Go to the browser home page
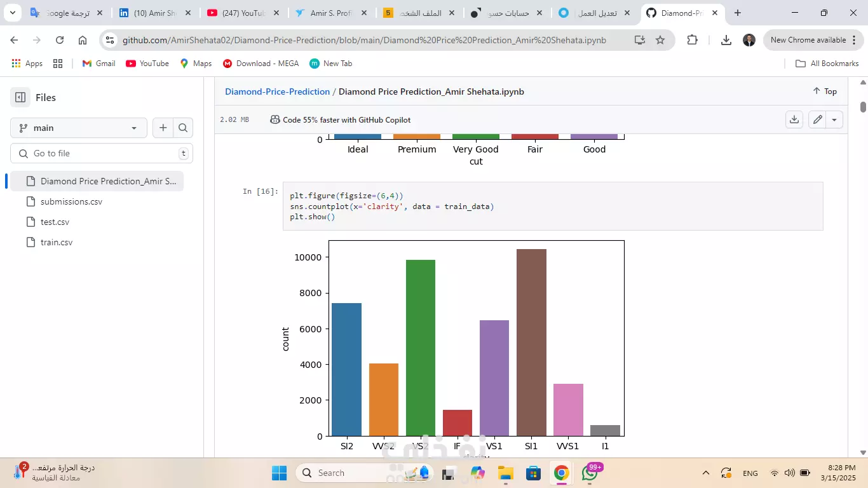868x488 pixels. click(83, 40)
